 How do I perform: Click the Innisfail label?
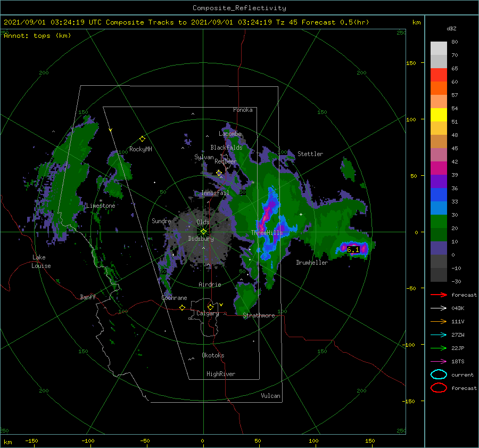[215, 193]
